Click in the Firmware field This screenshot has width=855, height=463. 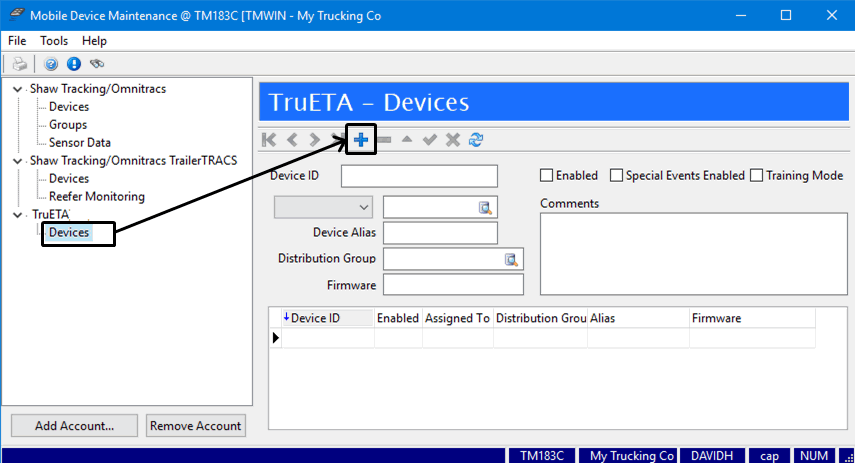coord(453,285)
